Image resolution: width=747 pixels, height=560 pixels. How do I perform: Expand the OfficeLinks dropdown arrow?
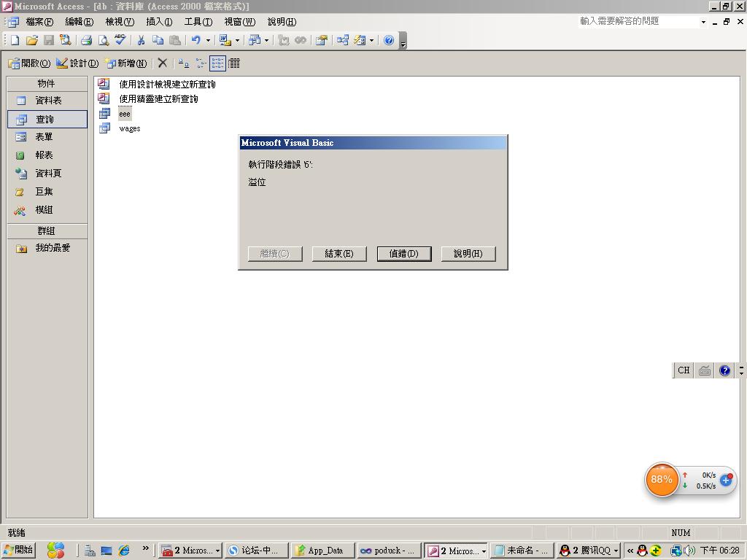coord(237,41)
